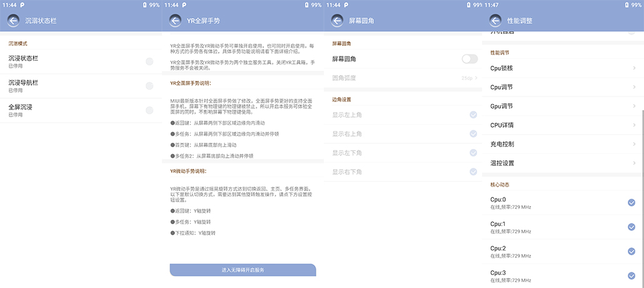
Task: Toggle the 沉浸导航栏 radio option
Action: click(x=149, y=86)
